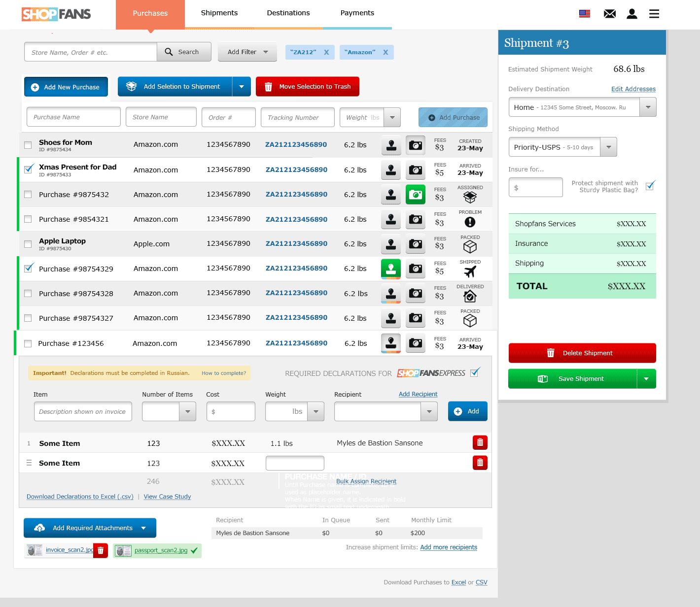Remove invoice_scan2.jpg with trash icon
This screenshot has height=607, width=700.
(x=101, y=550)
